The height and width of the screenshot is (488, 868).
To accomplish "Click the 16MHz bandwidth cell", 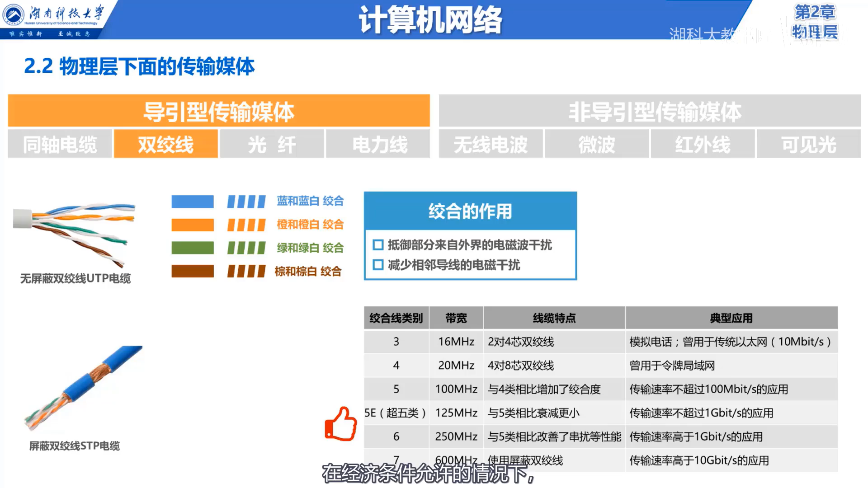I will point(456,342).
